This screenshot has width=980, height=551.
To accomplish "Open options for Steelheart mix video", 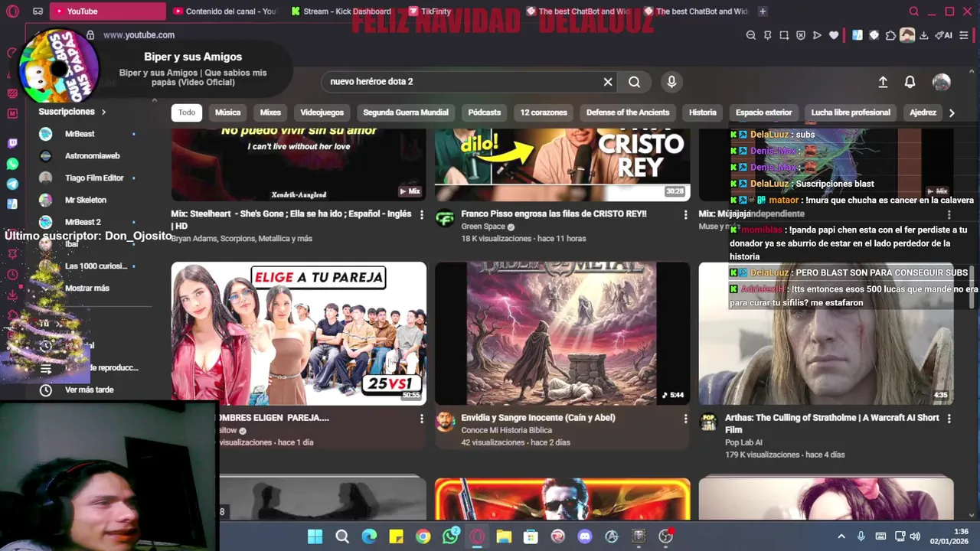I will [421, 215].
